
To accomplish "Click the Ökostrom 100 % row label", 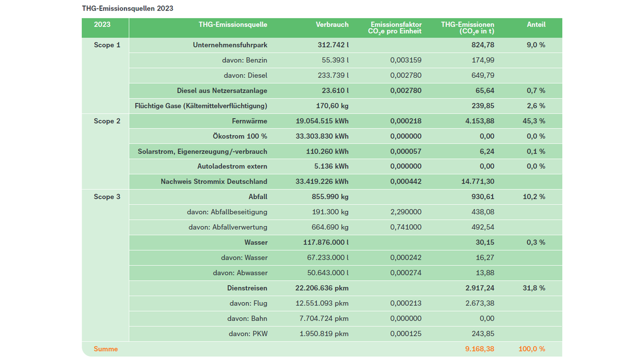I will point(240,136).
